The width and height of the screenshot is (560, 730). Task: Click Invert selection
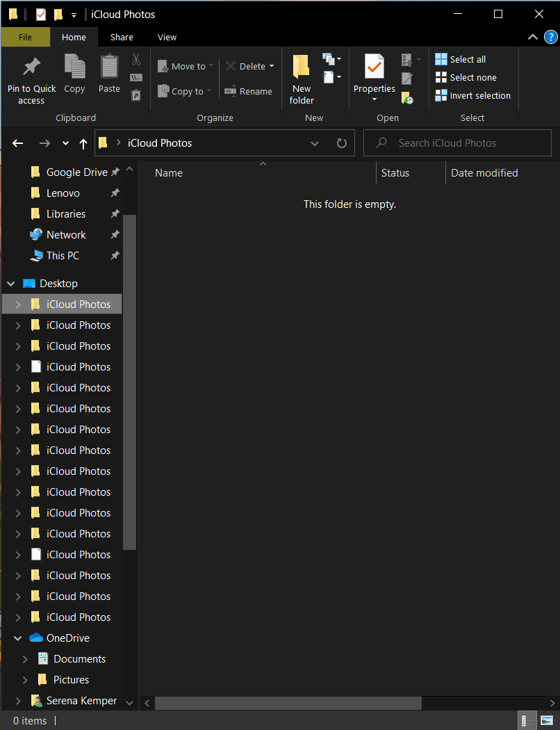tap(473, 95)
